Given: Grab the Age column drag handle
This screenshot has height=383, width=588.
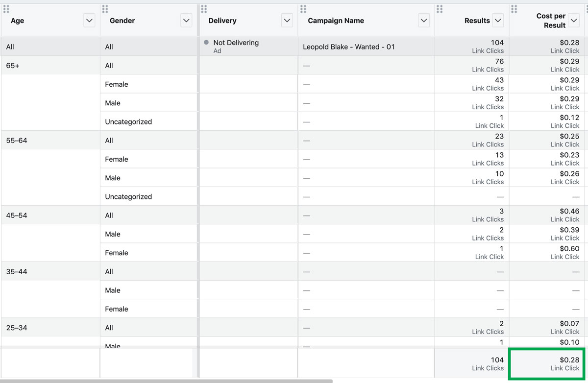Looking at the screenshot, I should 6,9.
